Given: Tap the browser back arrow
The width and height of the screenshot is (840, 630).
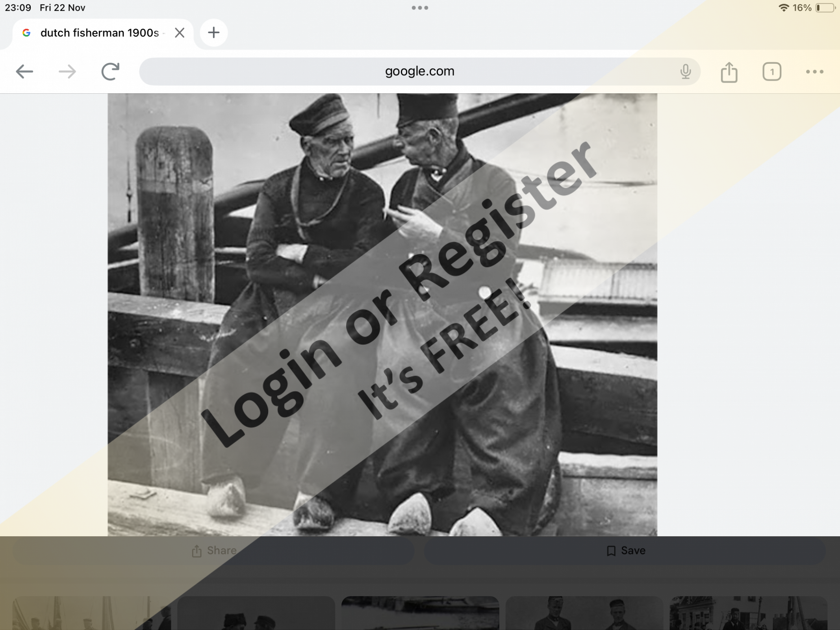Looking at the screenshot, I should (24, 72).
